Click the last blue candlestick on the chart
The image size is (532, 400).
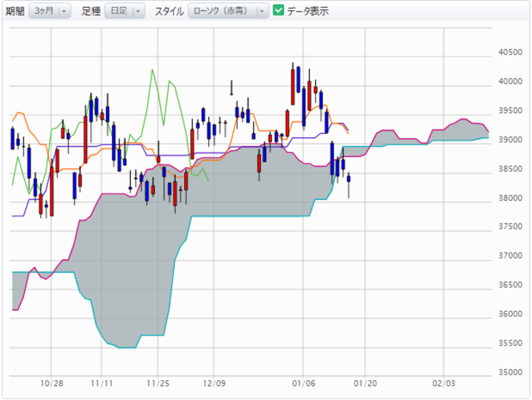(x=349, y=178)
